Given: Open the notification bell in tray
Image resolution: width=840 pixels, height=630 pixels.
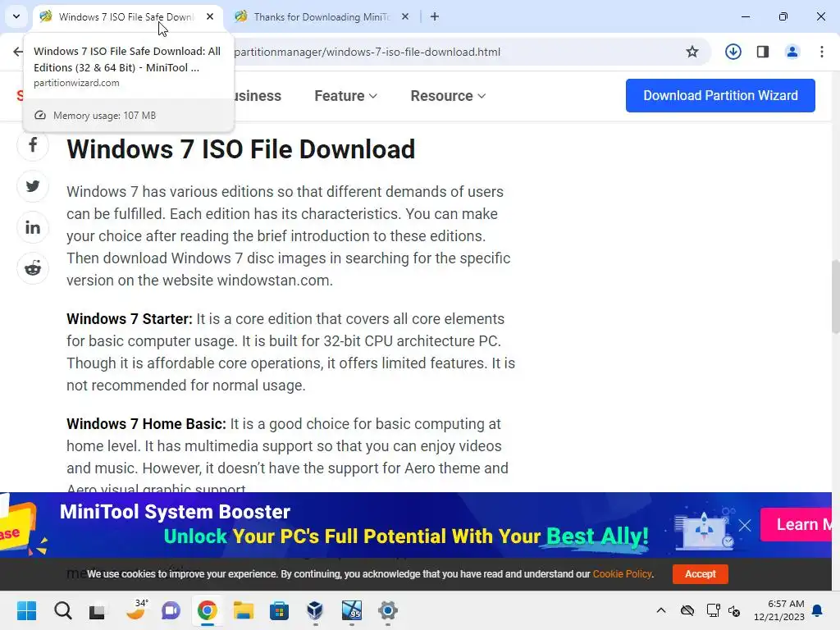Looking at the screenshot, I should pyautogui.click(x=818, y=610).
